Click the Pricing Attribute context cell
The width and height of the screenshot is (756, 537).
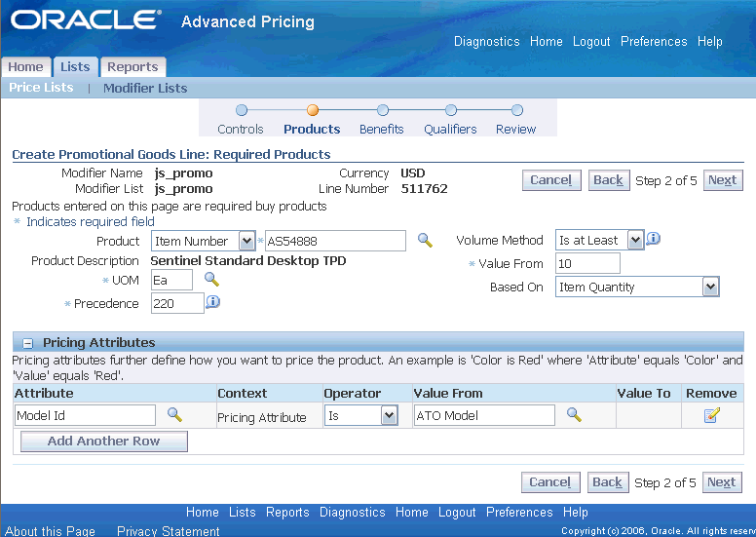pos(262,417)
